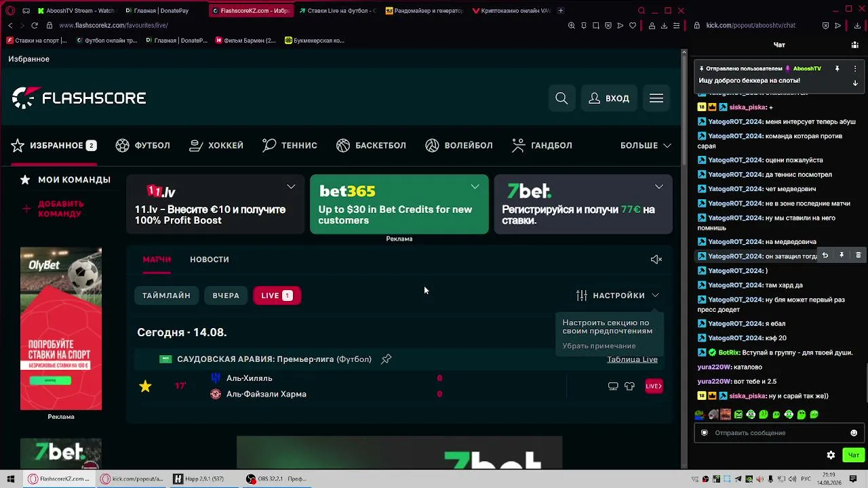Open chat users list icon in Kick chat
Viewport: 868px width, 488px height.
854,45
